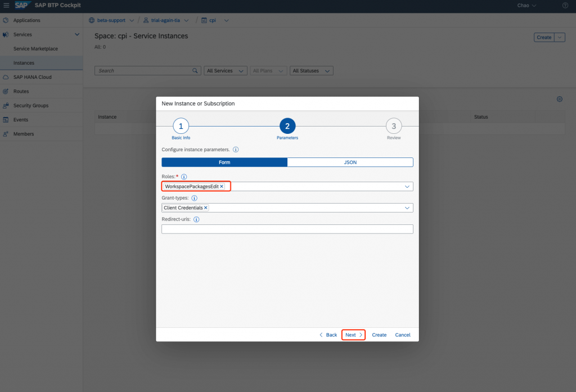The image size is (576, 392).
Task: Open table settings gear icon
Action: tap(560, 99)
